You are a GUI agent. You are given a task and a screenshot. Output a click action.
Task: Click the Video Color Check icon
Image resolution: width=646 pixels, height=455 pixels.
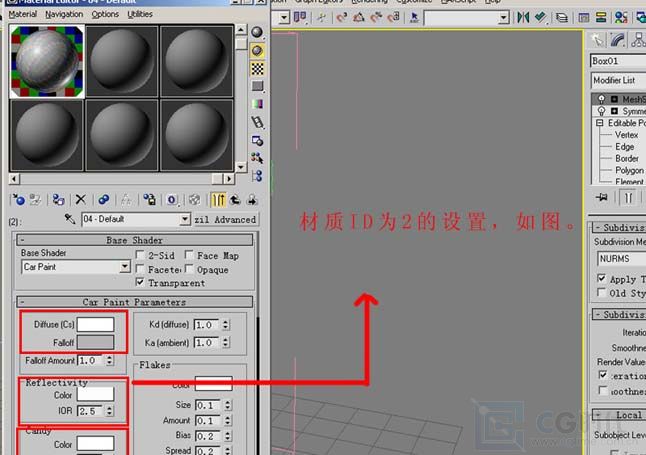click(257, 104)
